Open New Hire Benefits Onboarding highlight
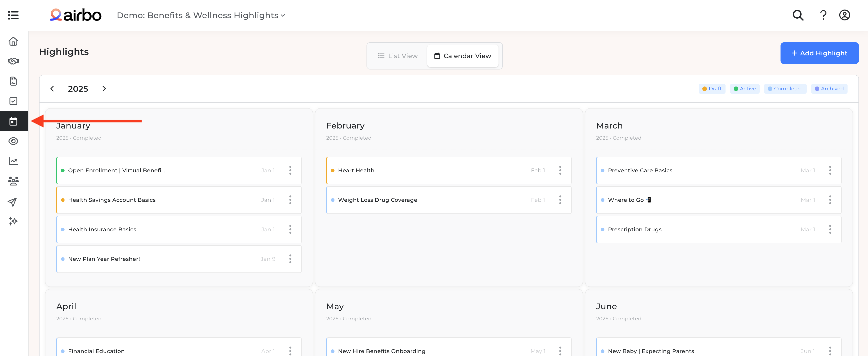The image size is (868, 356). (x=449, y=347)
